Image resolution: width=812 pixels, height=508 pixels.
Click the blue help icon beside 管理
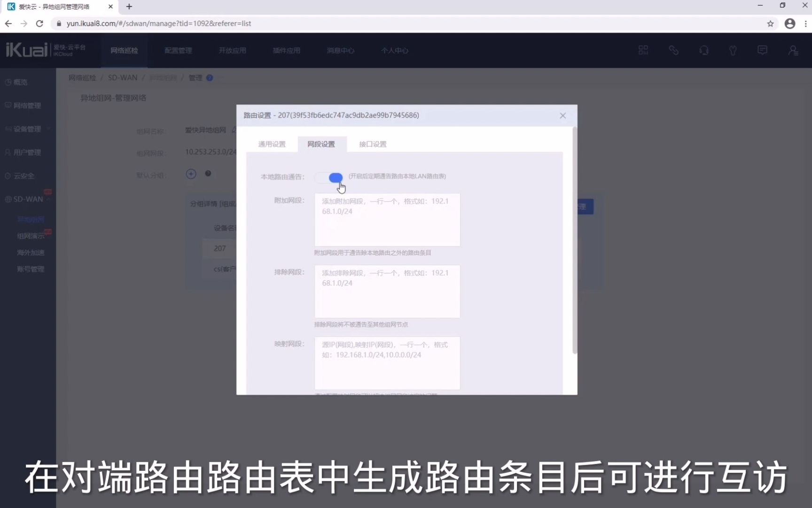(210, 78)
